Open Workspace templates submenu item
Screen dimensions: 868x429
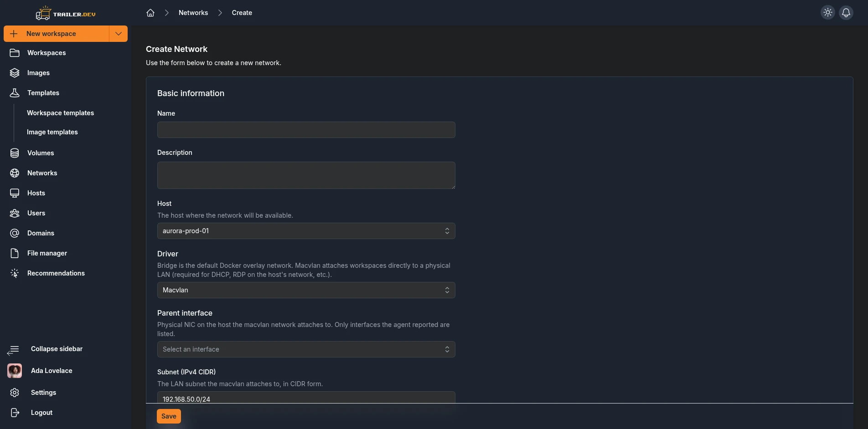60,113
